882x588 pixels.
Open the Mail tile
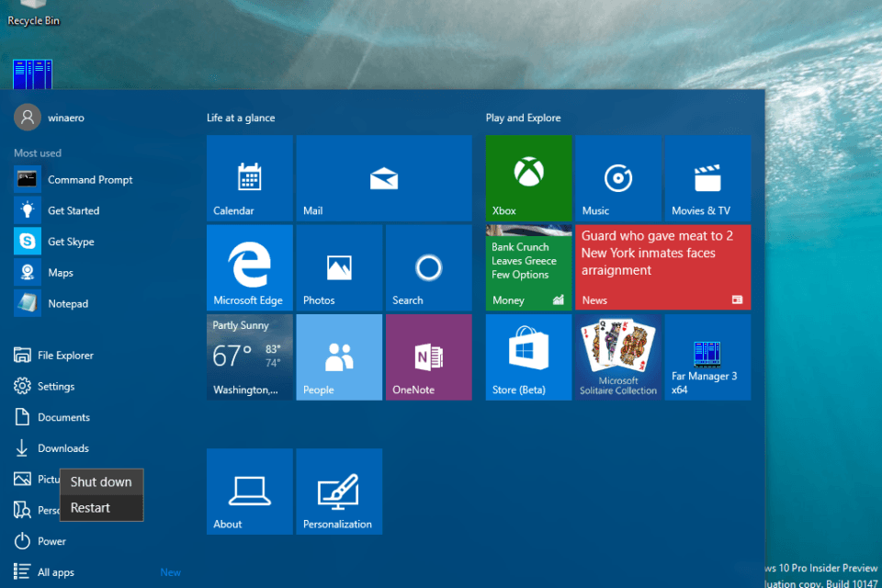[383, 178]
